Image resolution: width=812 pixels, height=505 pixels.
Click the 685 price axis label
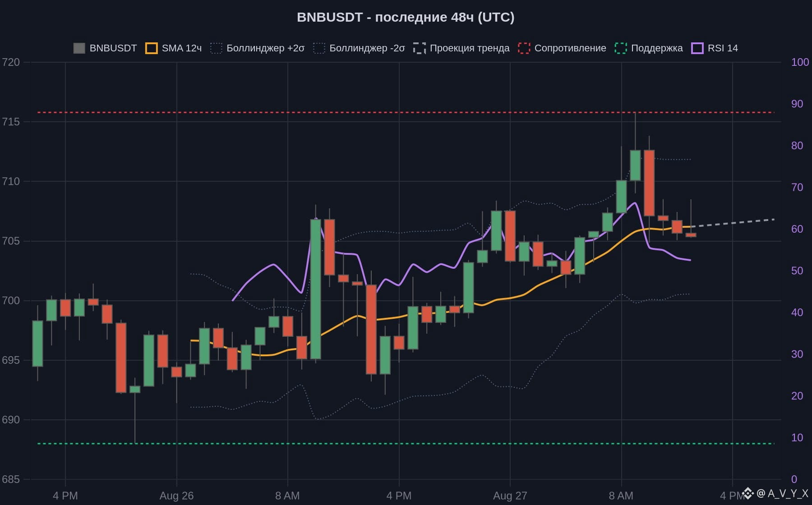(x=11, y=479)
